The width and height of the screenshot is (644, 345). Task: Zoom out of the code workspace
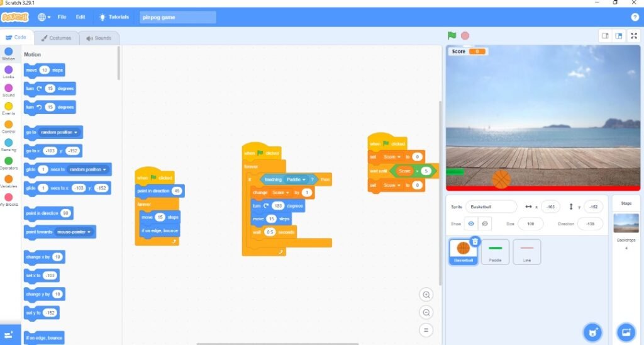click(x=427, y=312)
